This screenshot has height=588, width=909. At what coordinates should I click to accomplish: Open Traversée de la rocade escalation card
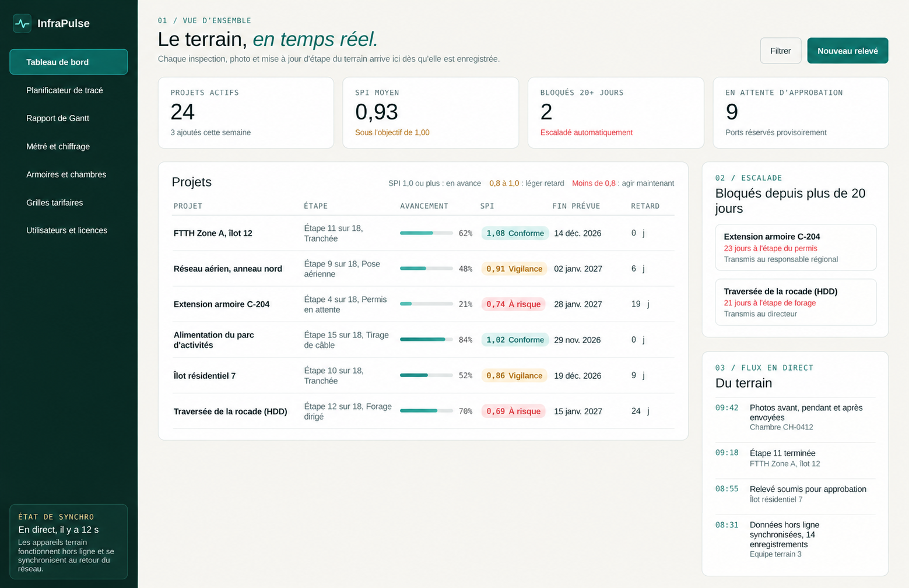tap(795, 302)
